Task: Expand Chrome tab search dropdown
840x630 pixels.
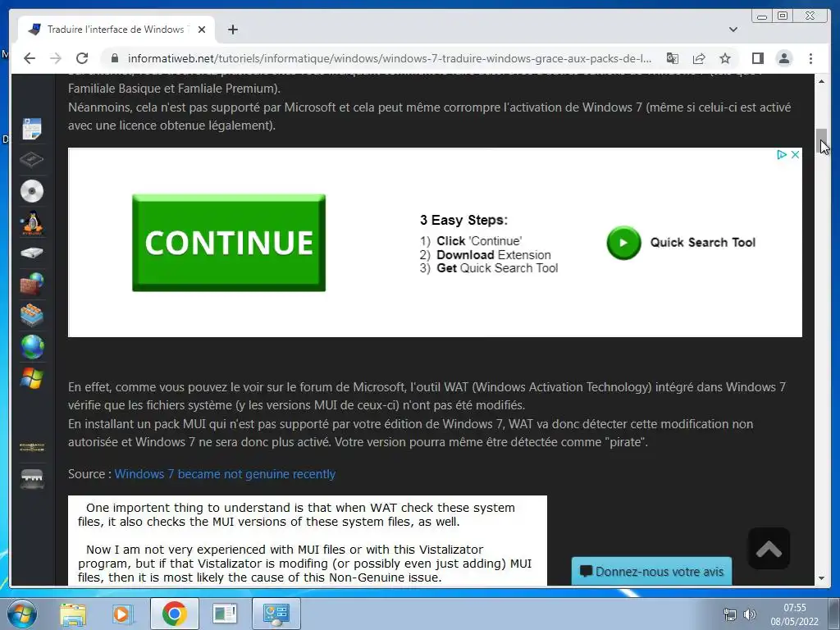Action: pyautogui.click(x=733, y=30)
